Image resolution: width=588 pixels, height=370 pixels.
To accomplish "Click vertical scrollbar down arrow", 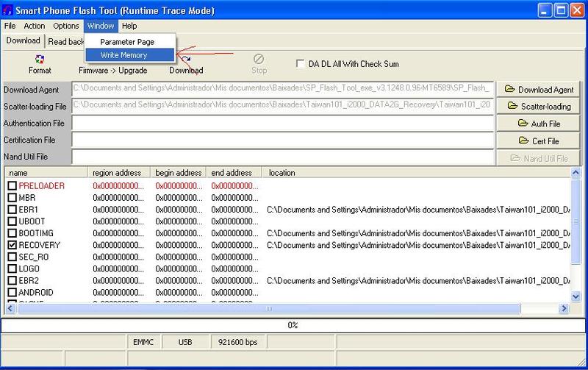I will [x=576, y=296].
